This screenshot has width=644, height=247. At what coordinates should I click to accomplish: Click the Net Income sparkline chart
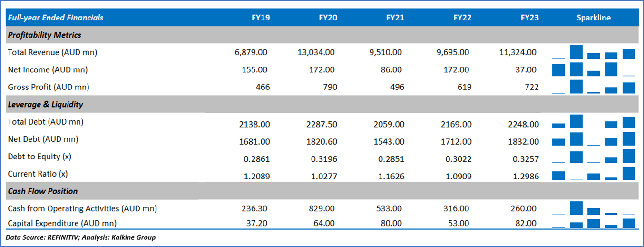coord(594,69)
